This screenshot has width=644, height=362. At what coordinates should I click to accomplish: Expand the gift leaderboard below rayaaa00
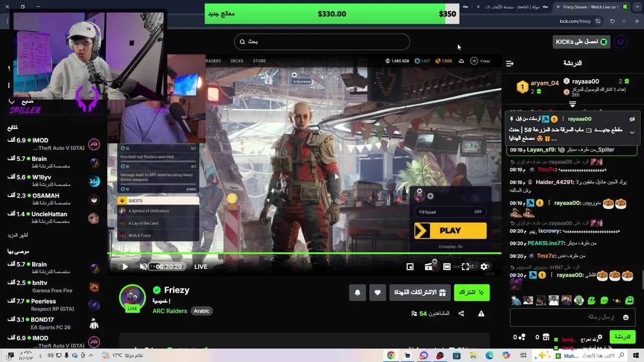tap(572, 104)
